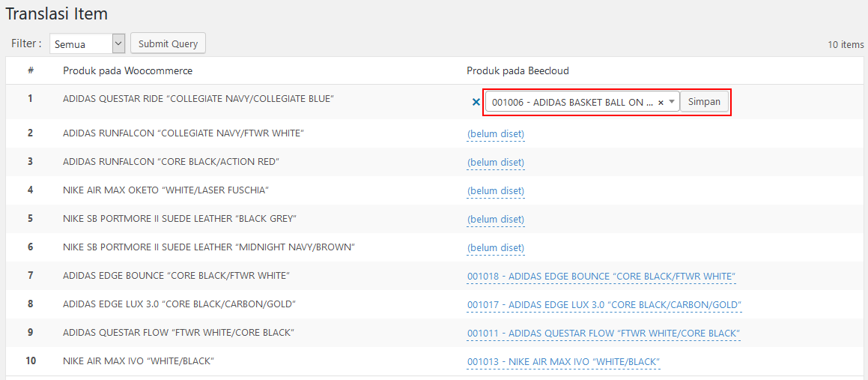
Task: Click the 001013 - NIKE AIR MAX IVO link
Action: coord(562,362)
